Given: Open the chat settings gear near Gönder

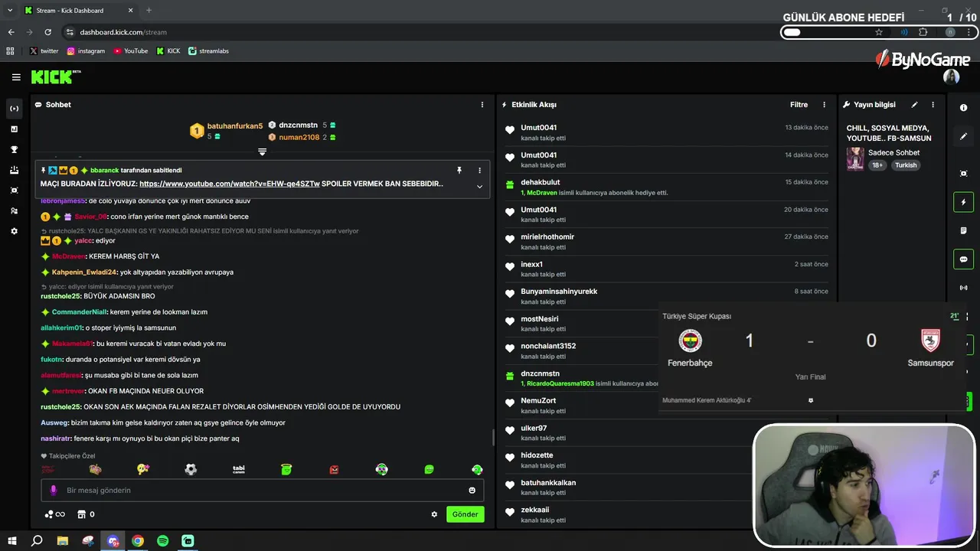Looking at the screenshot, I should pyautogui.click(x=434, y=514).
